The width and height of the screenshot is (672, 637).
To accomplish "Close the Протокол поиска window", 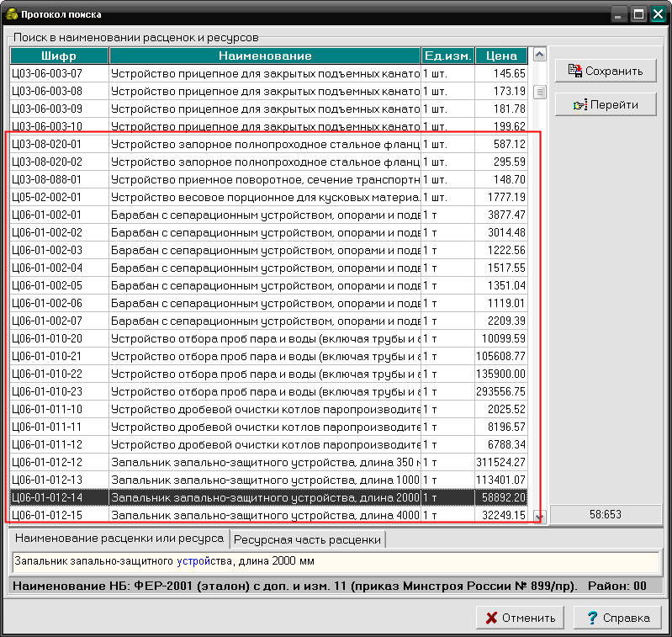I will 658,14.
